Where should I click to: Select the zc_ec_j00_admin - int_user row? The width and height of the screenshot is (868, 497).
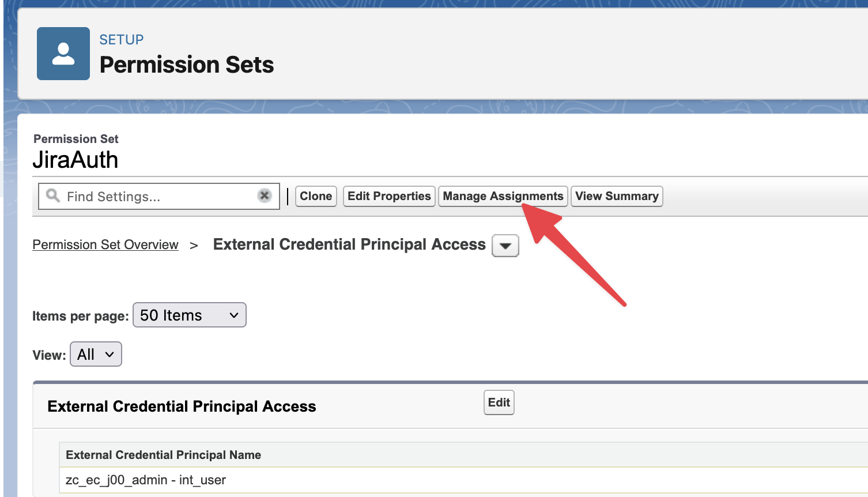(x=146, y=480)
